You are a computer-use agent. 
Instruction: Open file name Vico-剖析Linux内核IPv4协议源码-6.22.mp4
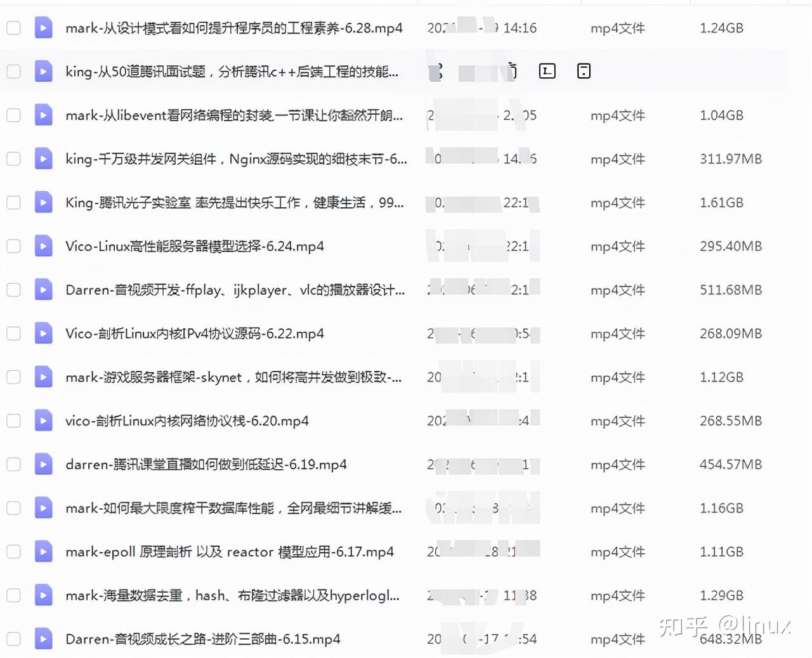pyautogui.click(x=195, y=333)
